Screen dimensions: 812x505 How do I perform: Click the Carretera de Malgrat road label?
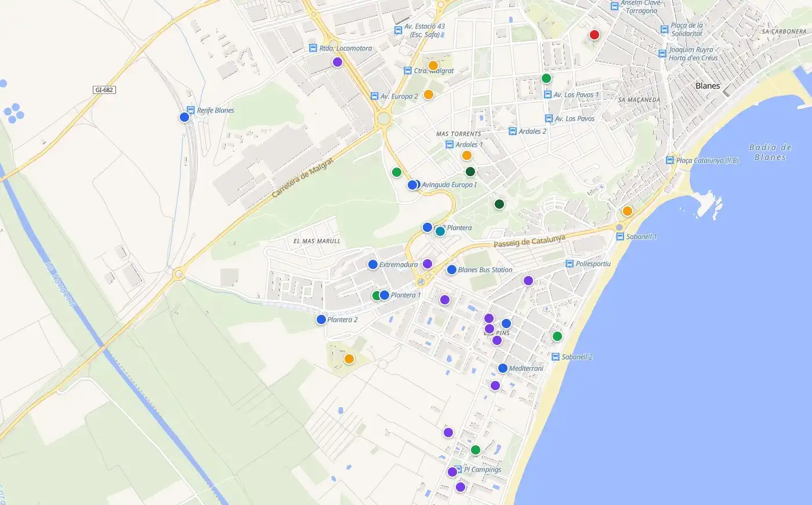point(303,178)
